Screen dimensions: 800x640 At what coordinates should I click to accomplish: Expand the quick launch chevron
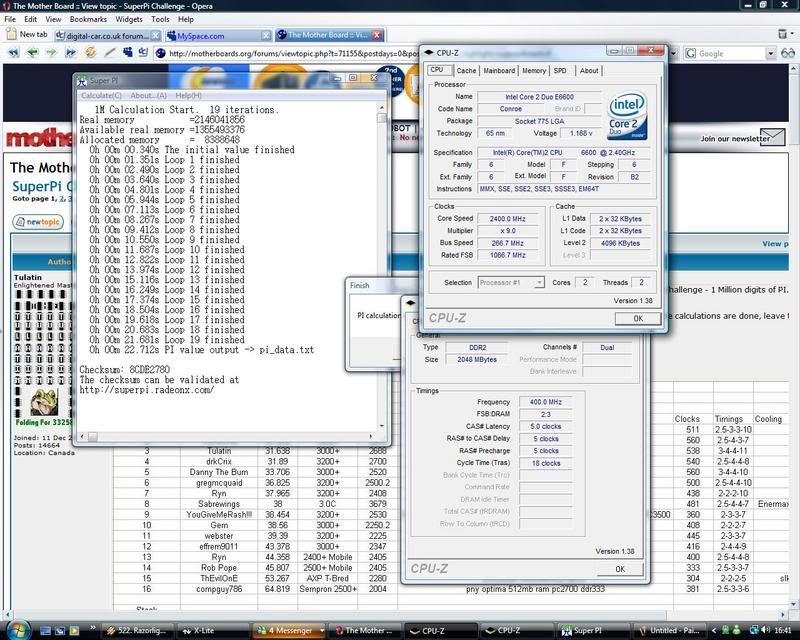[92, 628]
